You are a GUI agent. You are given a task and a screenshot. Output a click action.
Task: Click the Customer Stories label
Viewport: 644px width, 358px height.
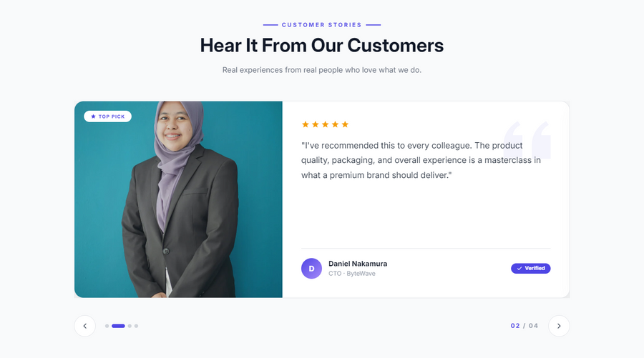tap(321, 25)
